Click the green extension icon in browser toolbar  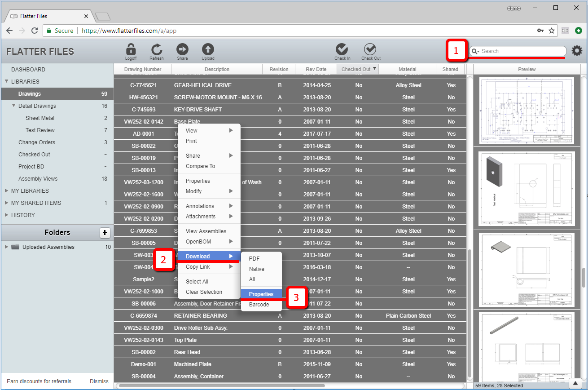(579, 31)
